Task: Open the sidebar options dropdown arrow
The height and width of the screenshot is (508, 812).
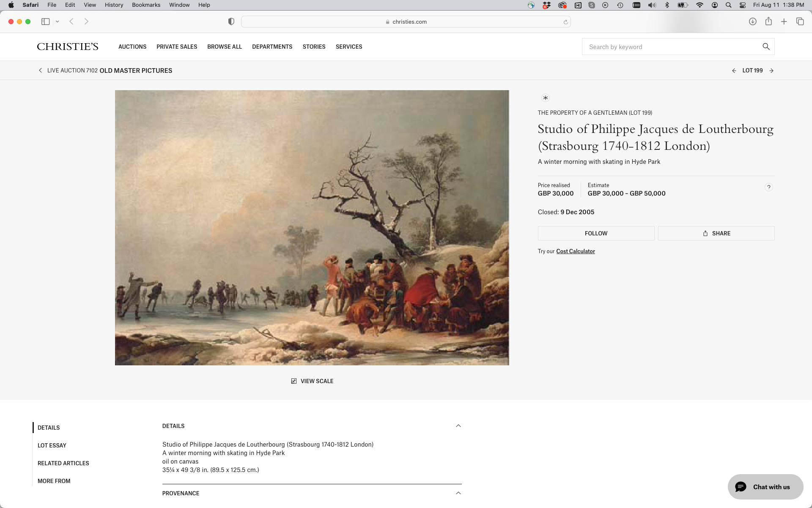Action: point(58,22)
